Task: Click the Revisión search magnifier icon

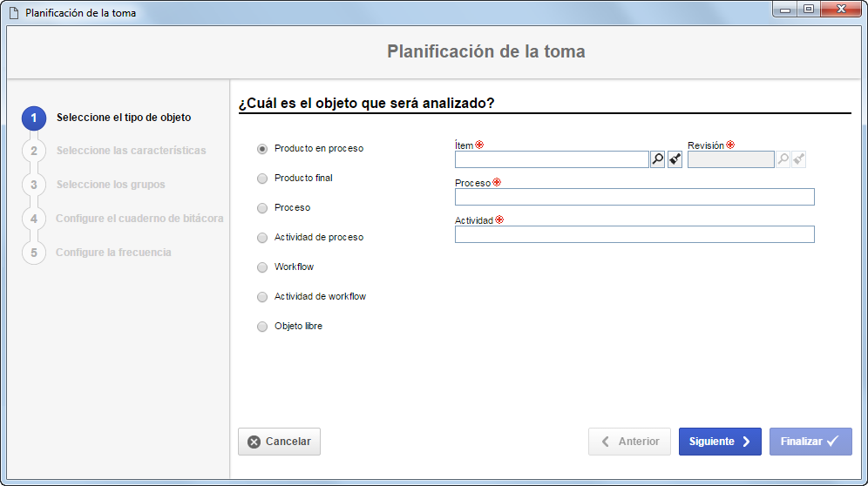Action: (x=783, y=159)
